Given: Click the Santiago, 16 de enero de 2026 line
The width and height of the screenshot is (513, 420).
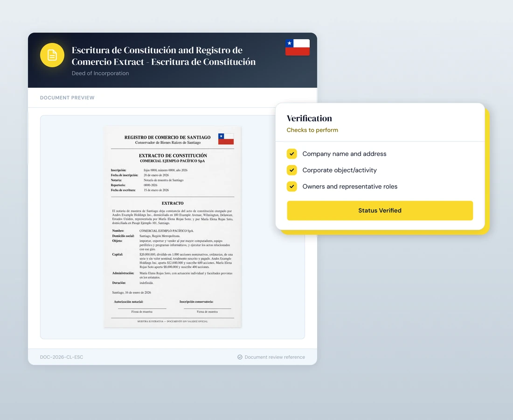Looking at the screenshot, I should tap(132, 292).
